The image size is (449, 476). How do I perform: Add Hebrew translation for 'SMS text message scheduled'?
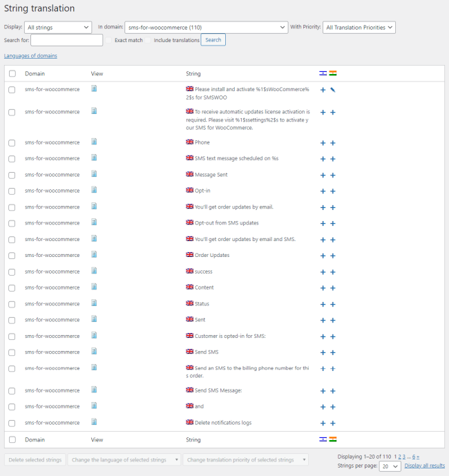click(323, 159)
